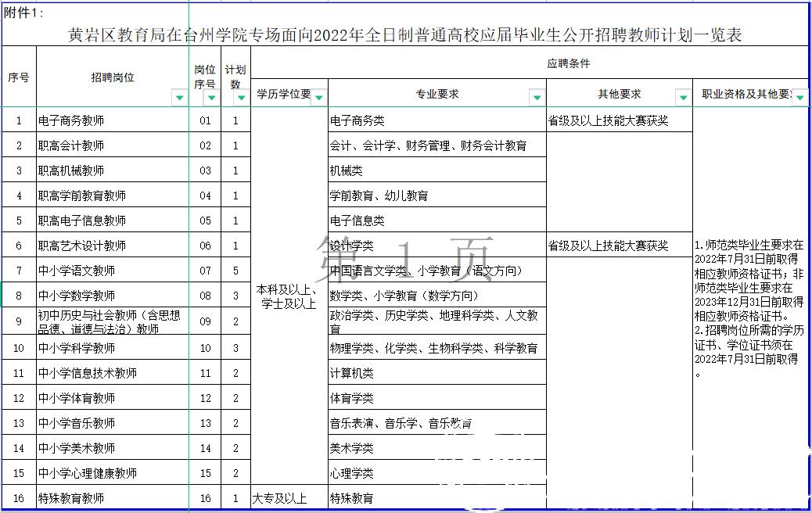Select plan count cell 5 for 中小学语文教师

[235, 271]
